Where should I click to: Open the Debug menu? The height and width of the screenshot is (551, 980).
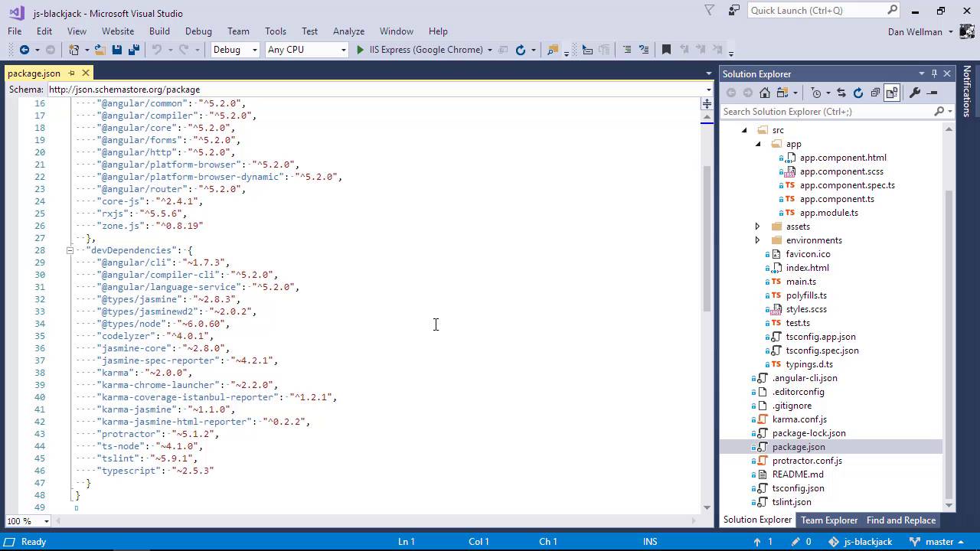click(198, 31)
